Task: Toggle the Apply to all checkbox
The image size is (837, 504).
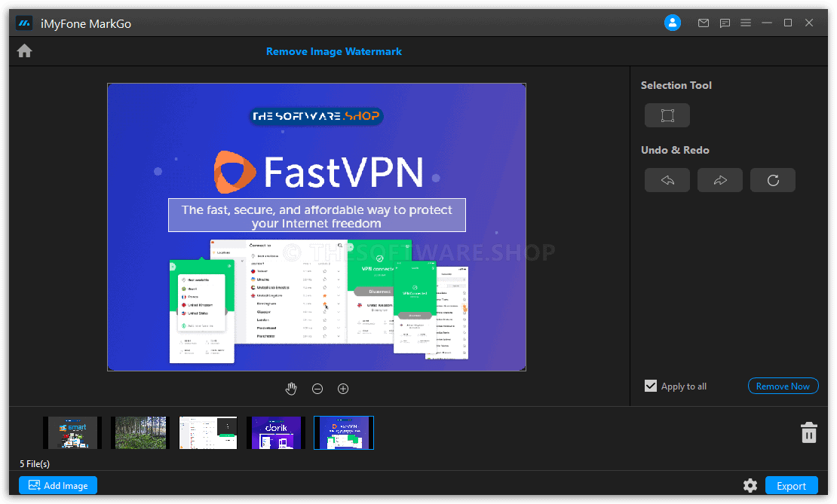Action: (651, 386)
